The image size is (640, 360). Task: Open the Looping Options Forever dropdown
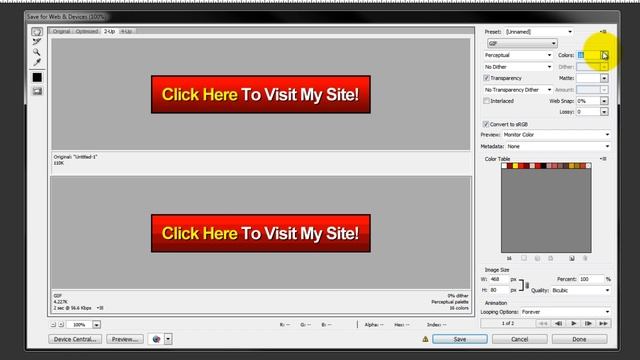(566, 312)
